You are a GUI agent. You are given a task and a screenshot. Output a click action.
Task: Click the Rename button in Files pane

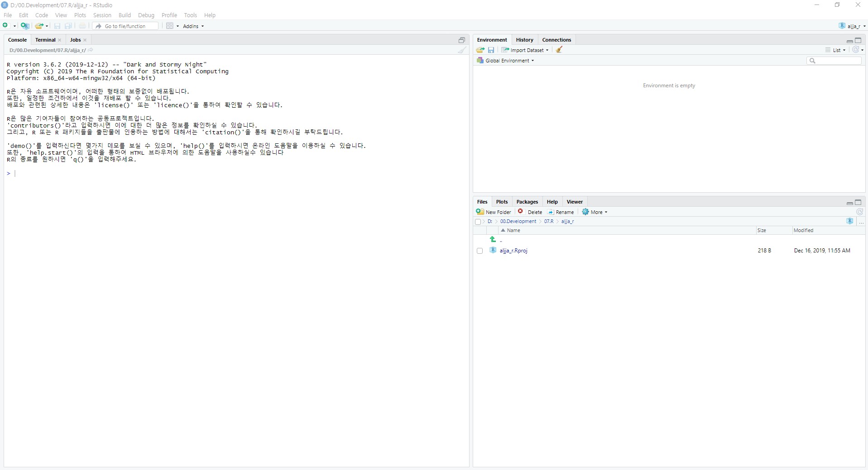(x=561, y=212)
